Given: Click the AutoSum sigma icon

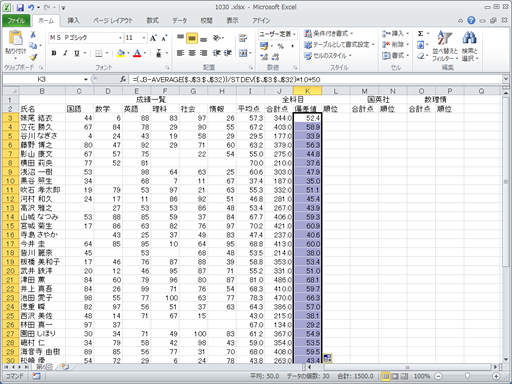Looking at the screenshot, I should (421, 33).
